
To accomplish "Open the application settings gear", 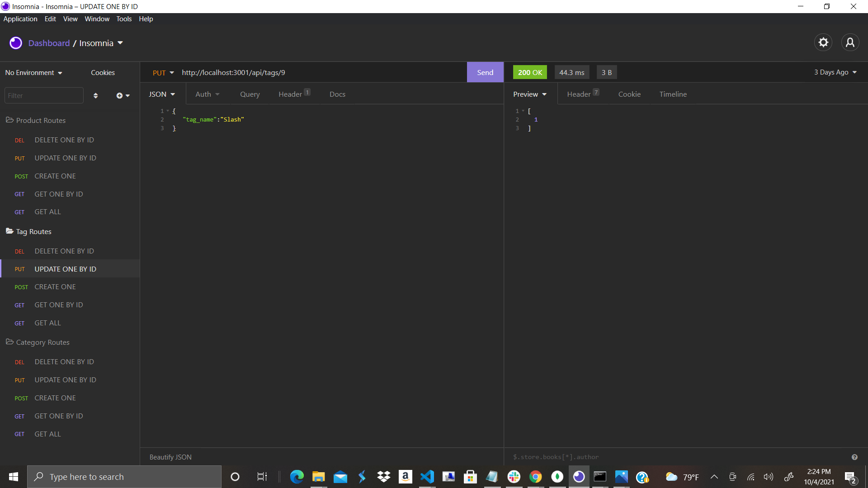I will click(x=823, y=42).
